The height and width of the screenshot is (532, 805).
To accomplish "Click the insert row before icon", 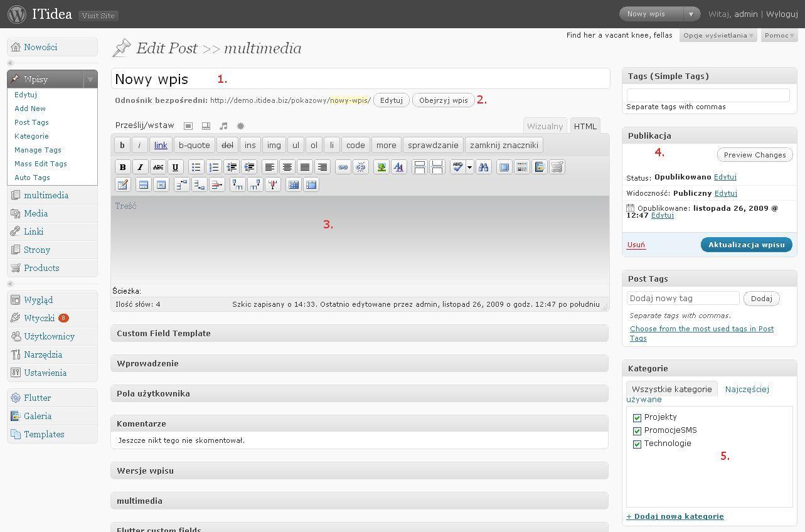I will click(181, 184).
